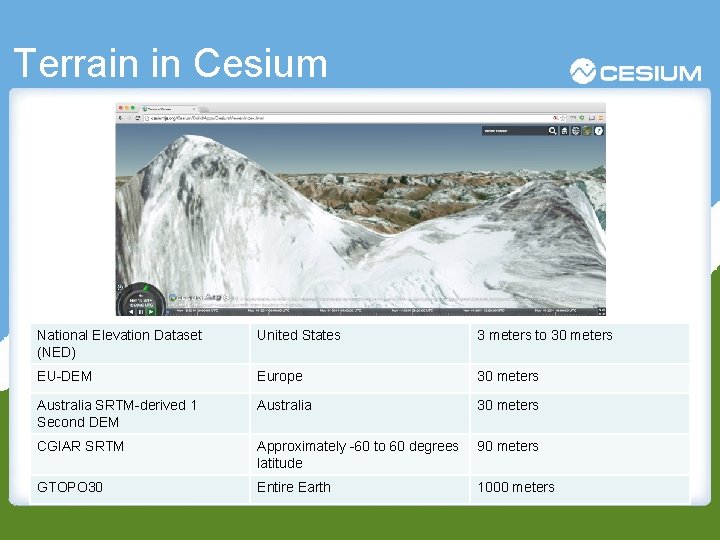Viewport: 720px width, 540px height.
Task: Click the browser back arrow
Action: pos(121,118)
